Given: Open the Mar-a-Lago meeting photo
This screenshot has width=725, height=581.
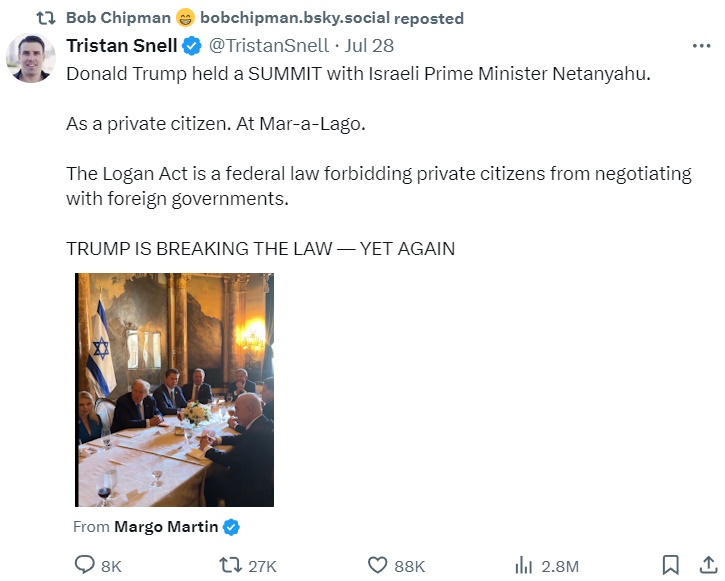Looking at the screenshot, I should (174, 389).
